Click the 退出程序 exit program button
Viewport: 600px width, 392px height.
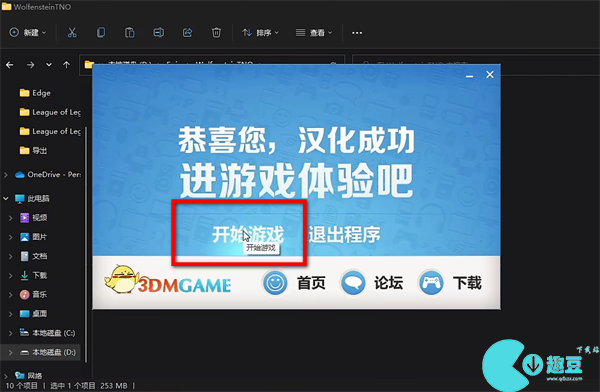pos(344,234)
